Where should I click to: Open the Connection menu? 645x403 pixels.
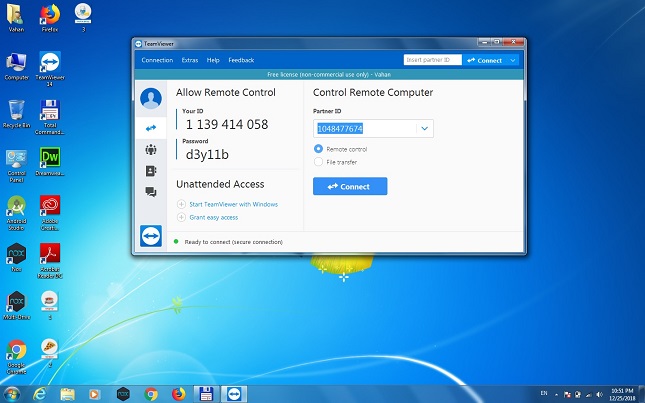pos(157,60)
